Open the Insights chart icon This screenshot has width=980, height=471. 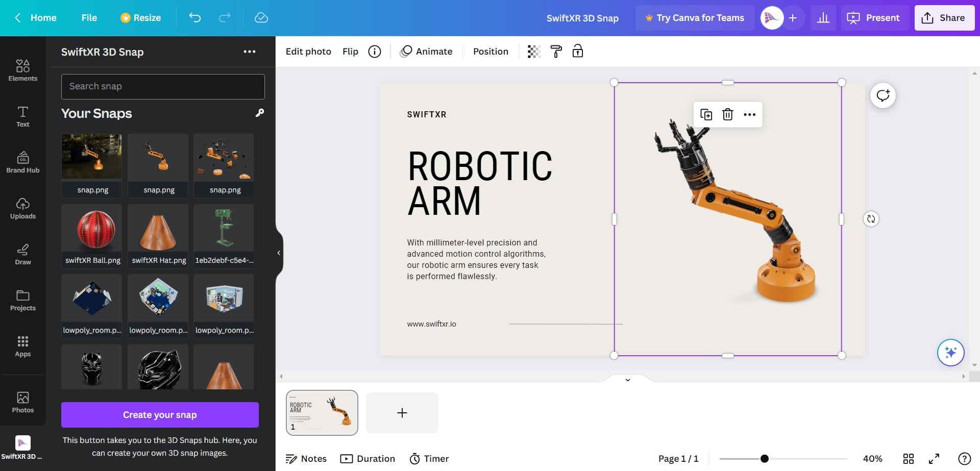coord(823,18)
